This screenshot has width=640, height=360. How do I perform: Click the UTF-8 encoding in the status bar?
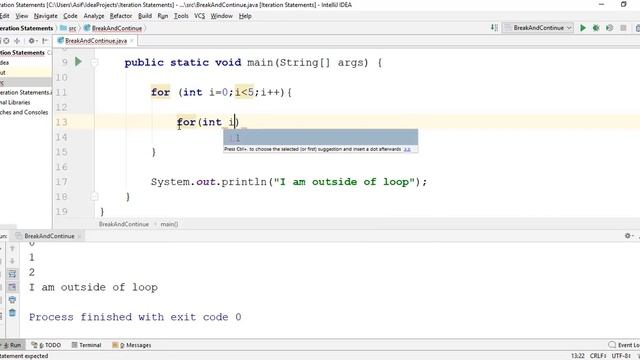621,356
